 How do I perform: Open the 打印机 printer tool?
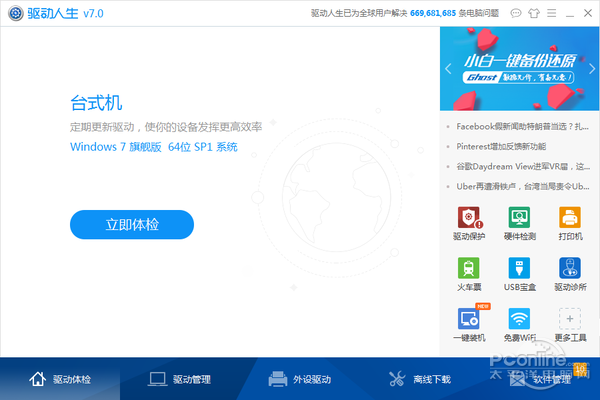[x=570, y=223]
